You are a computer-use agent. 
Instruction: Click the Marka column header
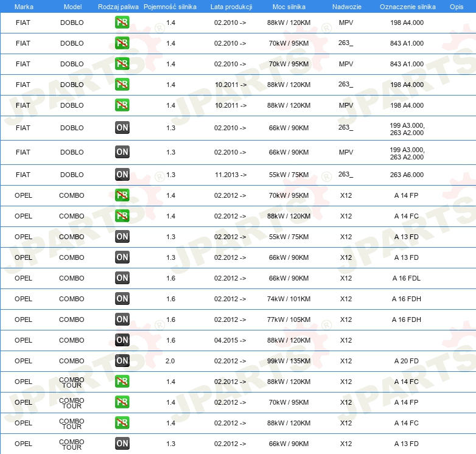[x=24, y=7]
